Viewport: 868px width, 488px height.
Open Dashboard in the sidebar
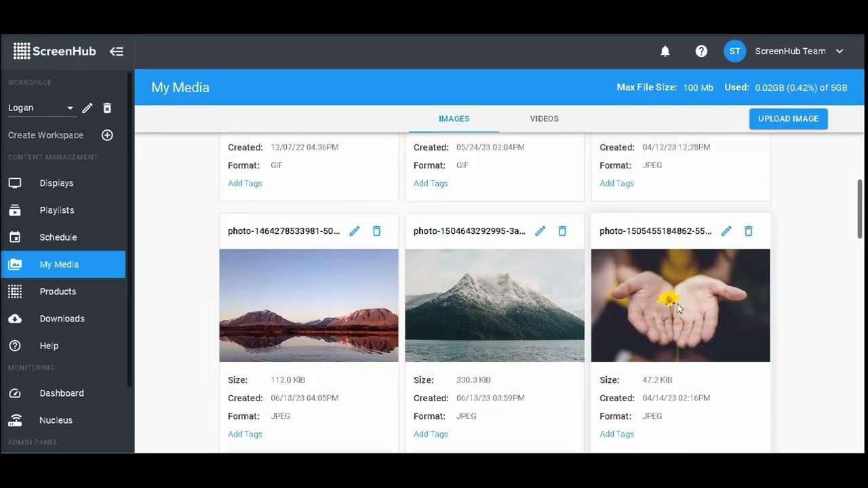(x=62, y=393)
